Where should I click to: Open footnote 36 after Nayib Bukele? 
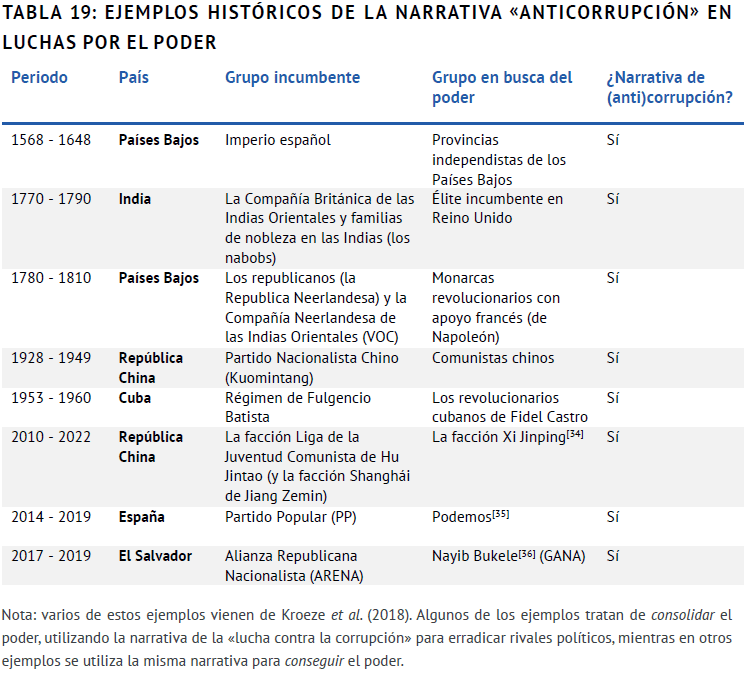click(x=527, y=553)
